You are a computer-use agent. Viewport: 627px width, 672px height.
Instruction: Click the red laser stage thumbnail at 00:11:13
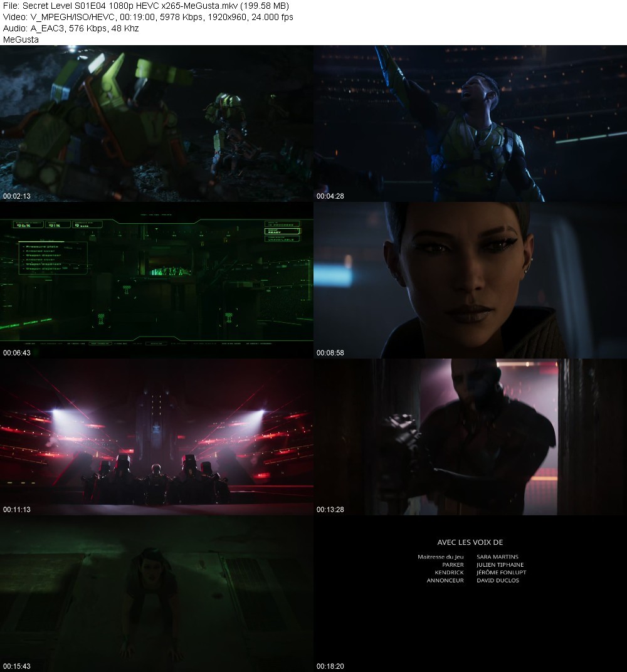tap(156, 437)
